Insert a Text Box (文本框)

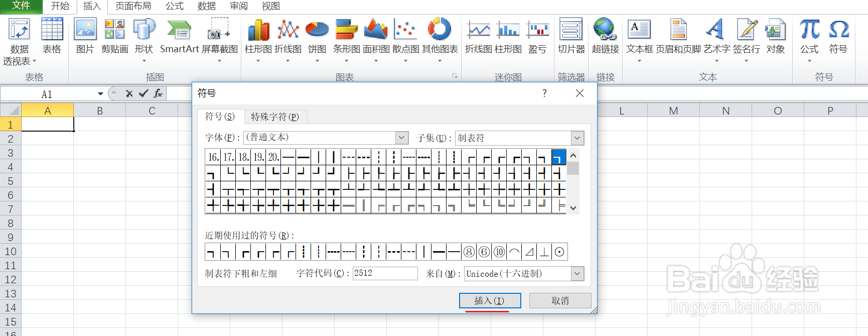click(x=640, y=40)
